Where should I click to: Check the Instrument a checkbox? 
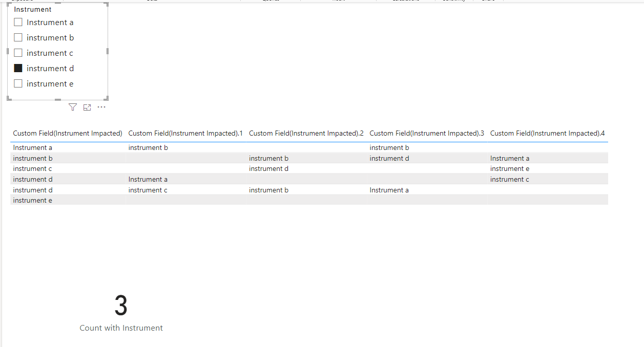18,22
